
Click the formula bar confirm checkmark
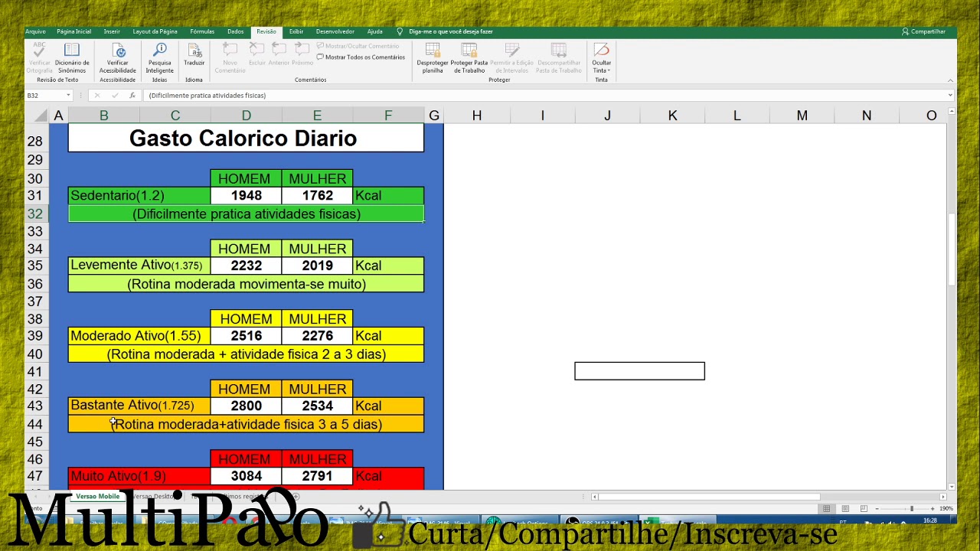pyautogui.click(x=115, y=96)
